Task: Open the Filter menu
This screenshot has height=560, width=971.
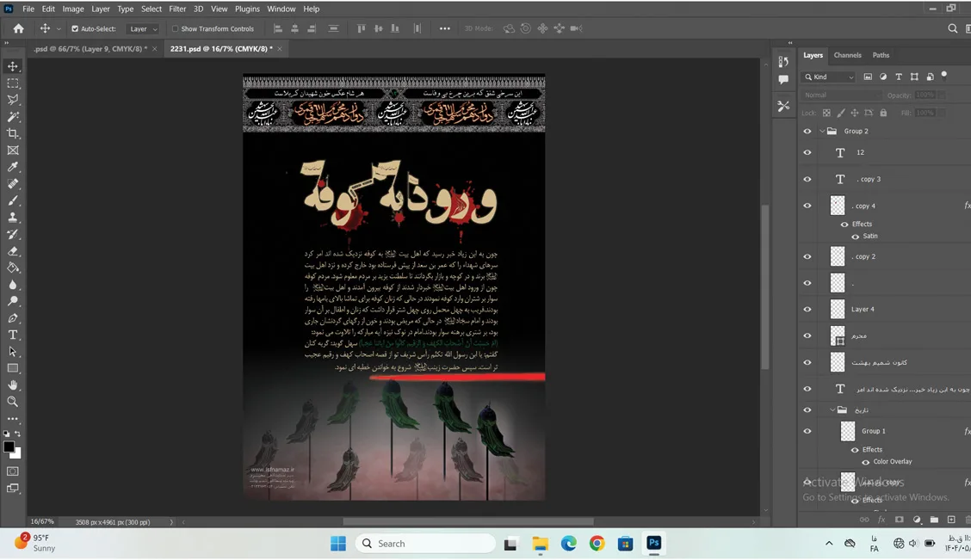Action: tap(177, 9)
